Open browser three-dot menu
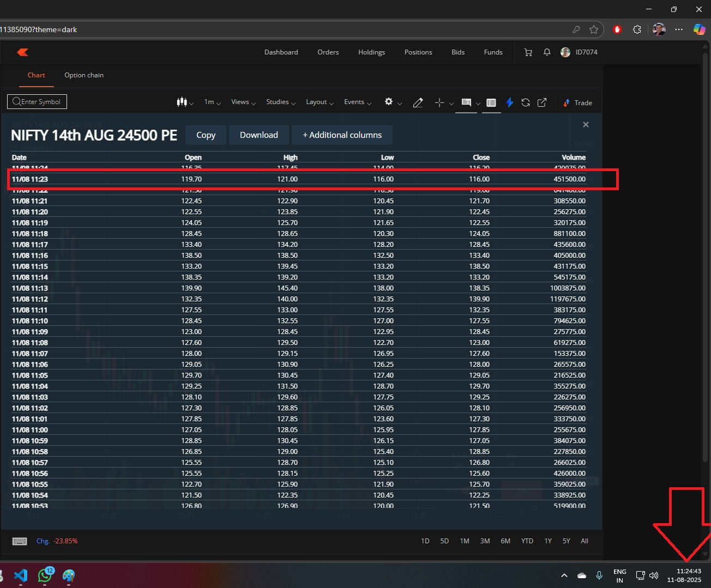The image size is (711, 588). tap(679, 29)
